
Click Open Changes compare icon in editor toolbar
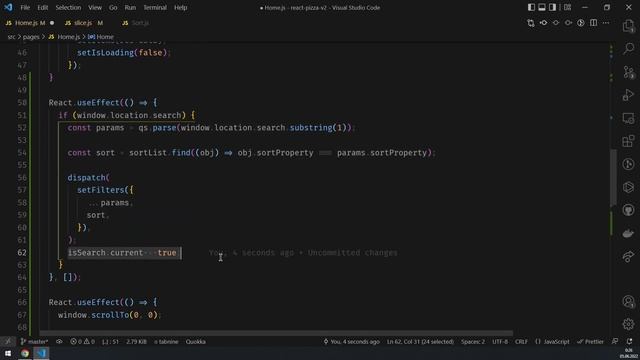[x=531, y=23]
